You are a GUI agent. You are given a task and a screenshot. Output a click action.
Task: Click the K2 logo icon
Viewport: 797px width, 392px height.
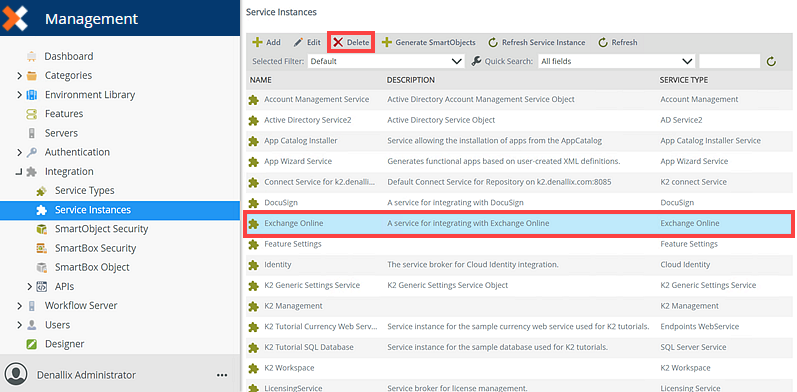pos(15,18)
